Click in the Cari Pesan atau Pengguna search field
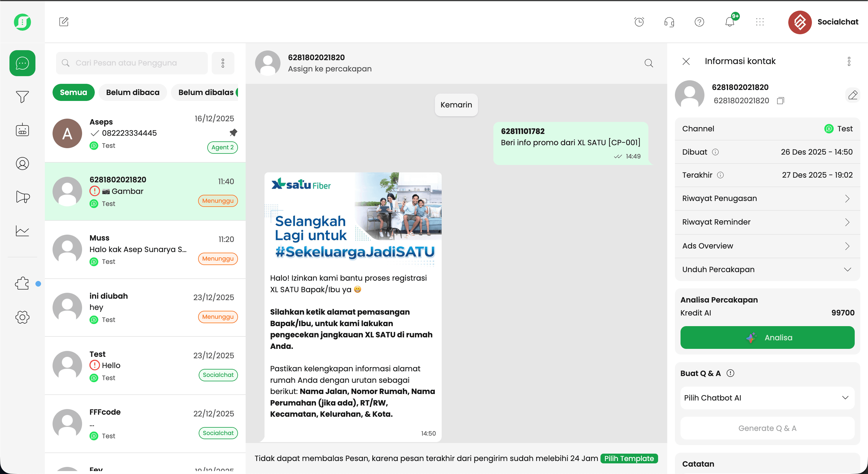Viewport: 868px width, 474px height. point(132,63)
